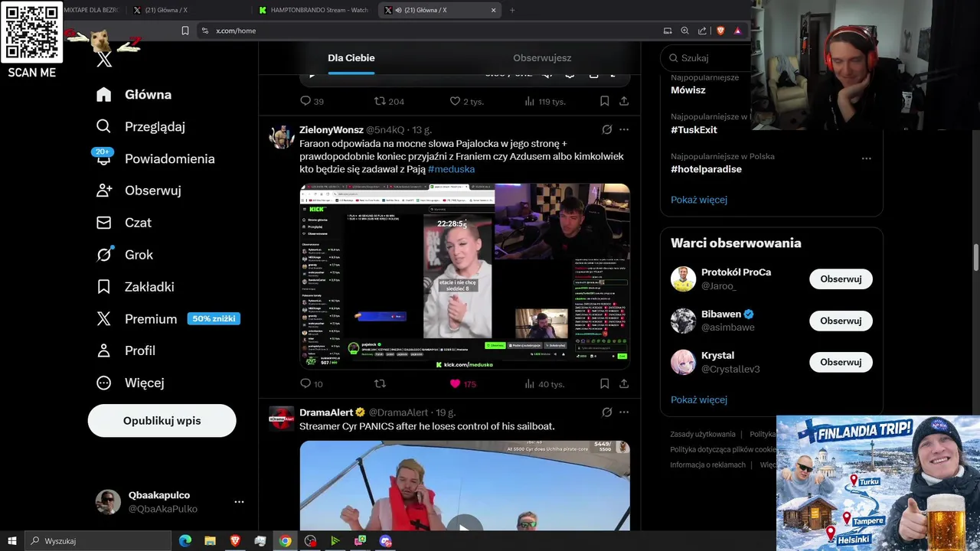
Task: Click the X logo in sidebar
Action: pyautogui.click(x=104, y=60)
